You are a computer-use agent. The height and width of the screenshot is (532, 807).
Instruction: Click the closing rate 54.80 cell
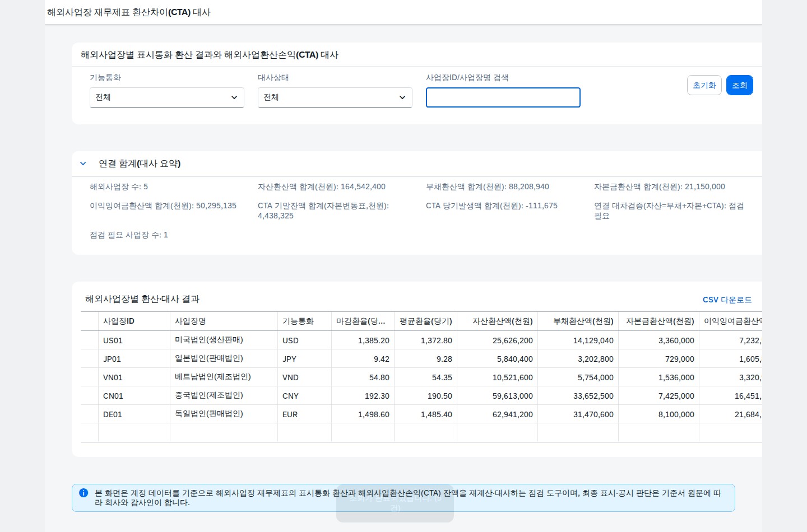tap(363, 377)
